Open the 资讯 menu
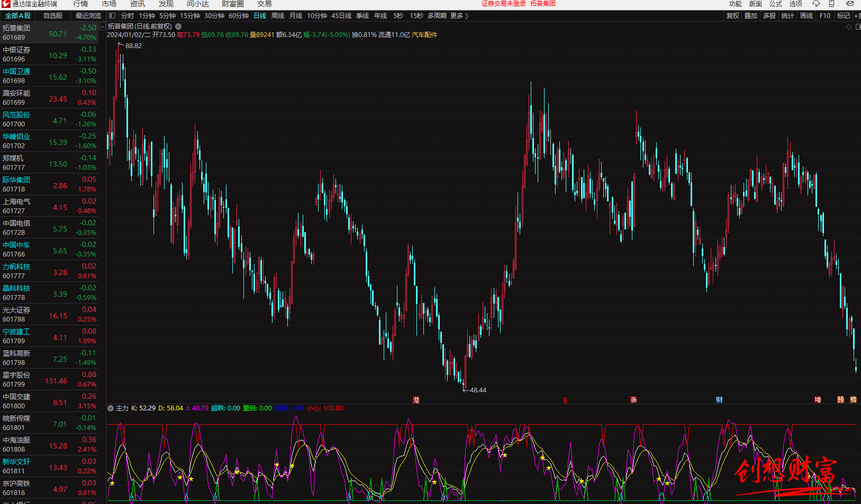This screenshot has width=861, height=504. tap(138, 4)
